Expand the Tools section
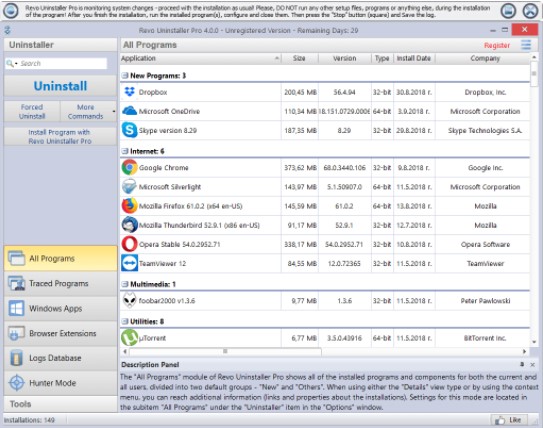The width and height of the screenshot is (543, 428). (x=61, y=404)
